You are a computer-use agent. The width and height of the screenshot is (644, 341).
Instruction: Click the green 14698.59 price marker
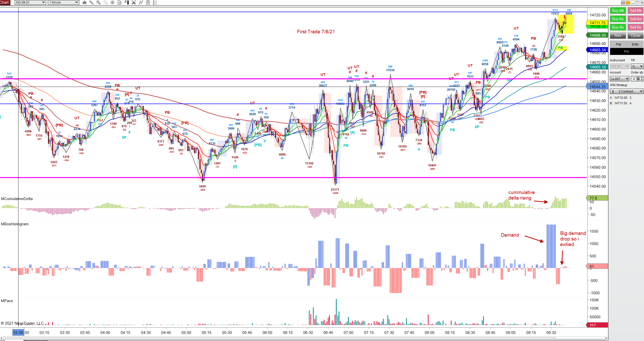pos(597,35)
